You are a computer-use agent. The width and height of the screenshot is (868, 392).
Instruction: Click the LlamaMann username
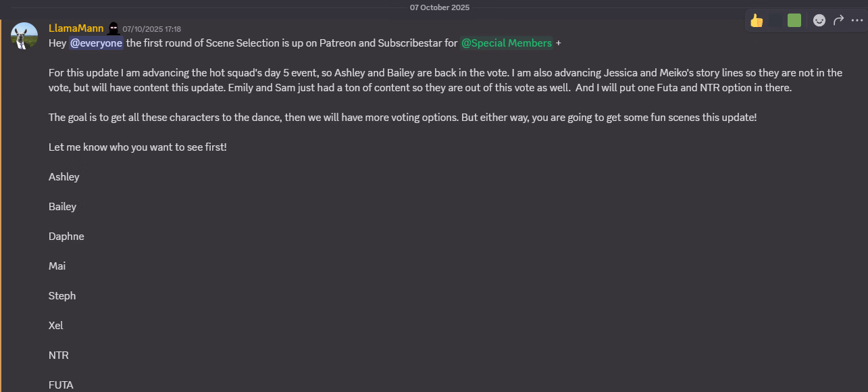76,28
